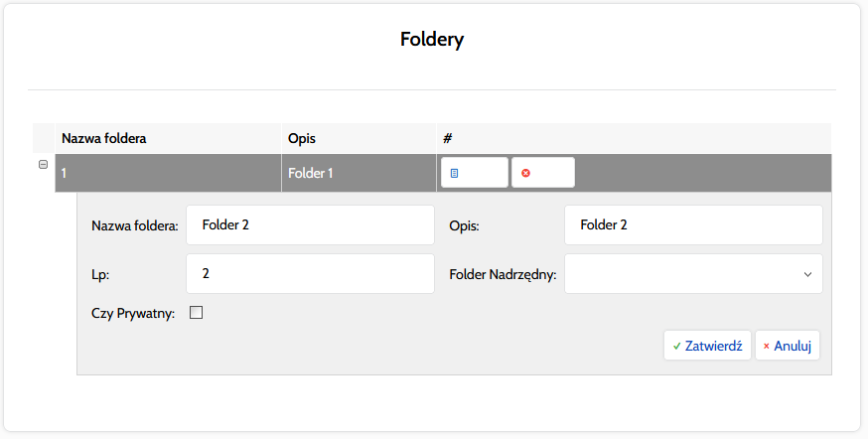Screen dimensions: 868x439
Task: Toggle the Czy Prywatny checkbox
Action: (196, 313)
